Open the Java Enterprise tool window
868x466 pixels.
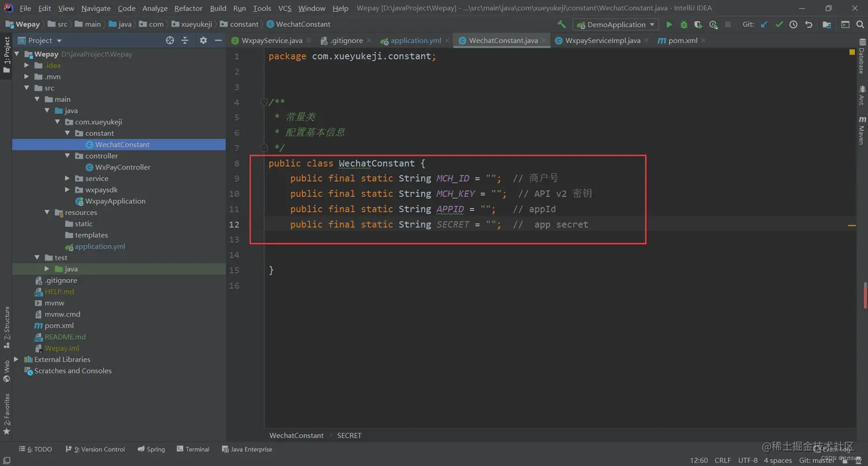246,449
